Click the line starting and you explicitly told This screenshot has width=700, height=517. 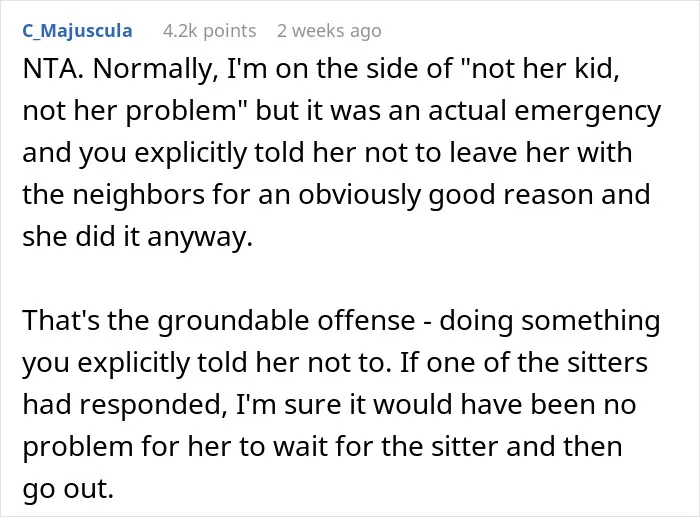tap(327, 153)
